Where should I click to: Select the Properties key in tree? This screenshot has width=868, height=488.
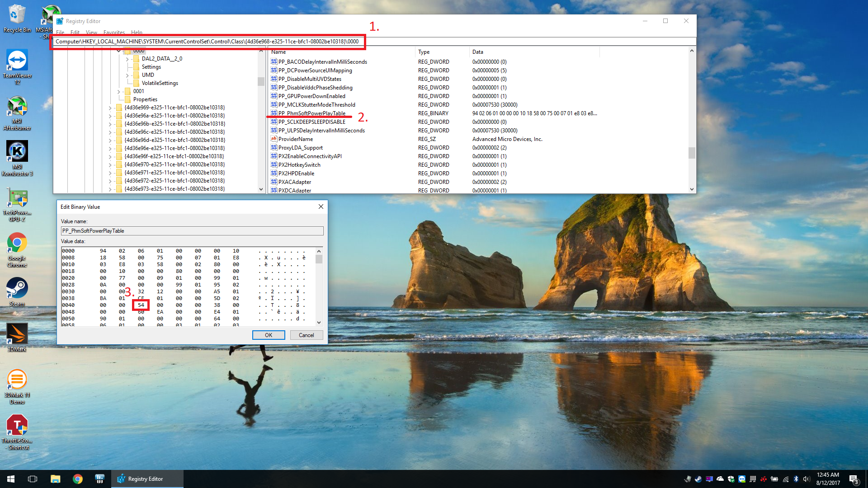coord(145,99)
